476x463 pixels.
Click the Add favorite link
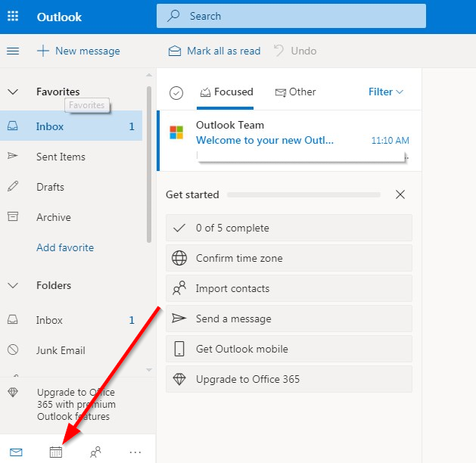point(65,247)
